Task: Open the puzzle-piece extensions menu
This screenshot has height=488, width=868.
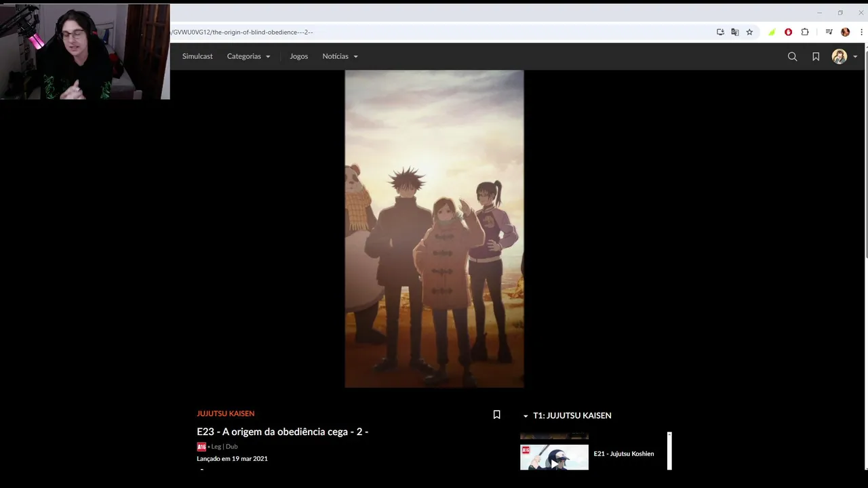Action: (805, 32)
